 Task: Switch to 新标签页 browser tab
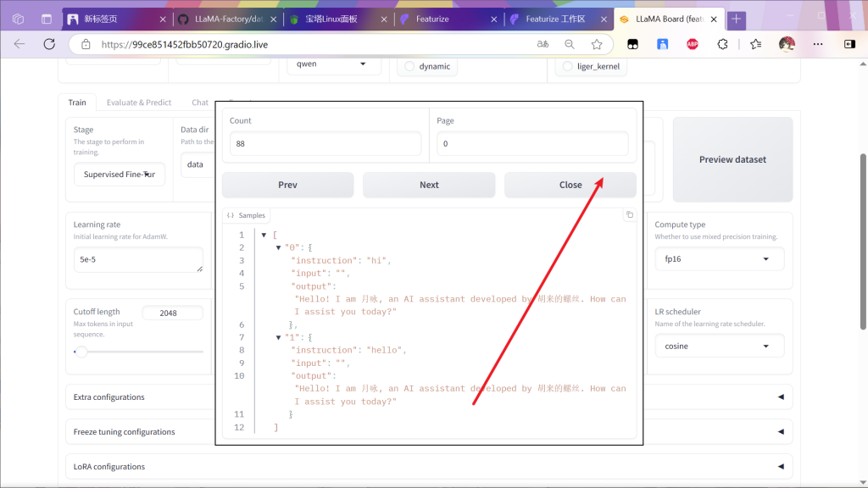(x=117, y=19)
